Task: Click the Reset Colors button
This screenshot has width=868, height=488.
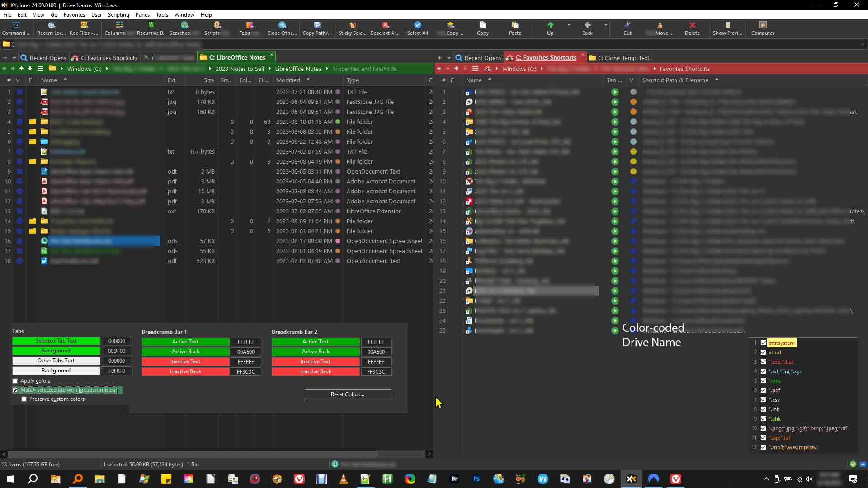Action: coord(347,394)
